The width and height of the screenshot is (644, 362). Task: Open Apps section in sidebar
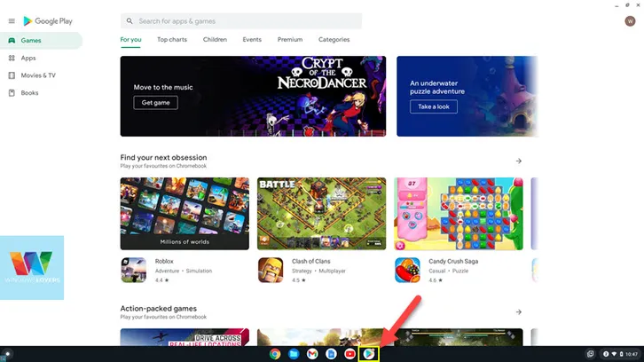28,58
